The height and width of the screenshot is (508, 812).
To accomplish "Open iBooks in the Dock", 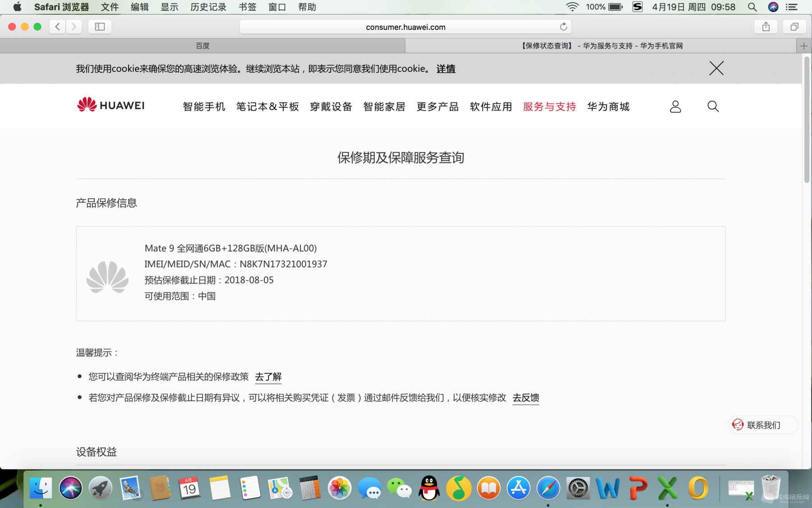I will [489, 488].
